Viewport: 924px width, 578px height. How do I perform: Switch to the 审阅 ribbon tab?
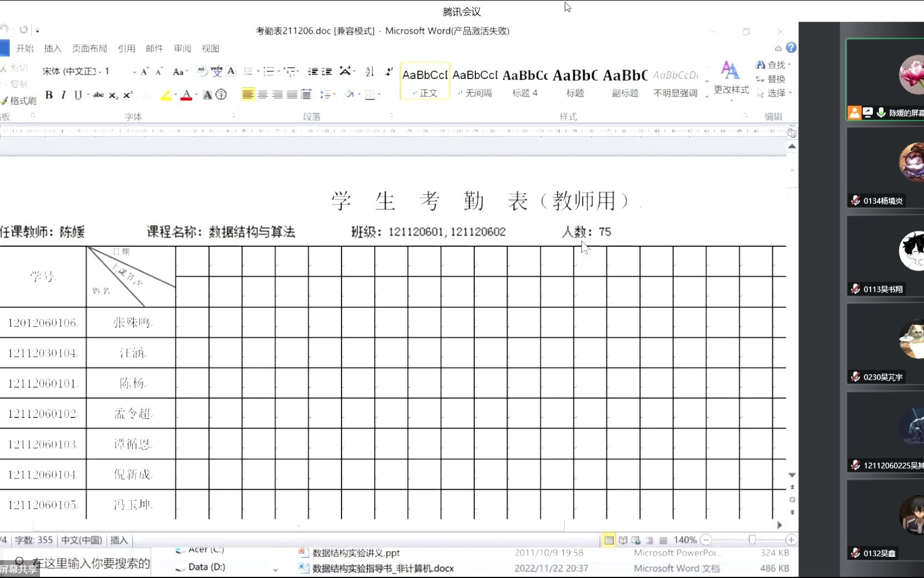(x=182, y=48)
